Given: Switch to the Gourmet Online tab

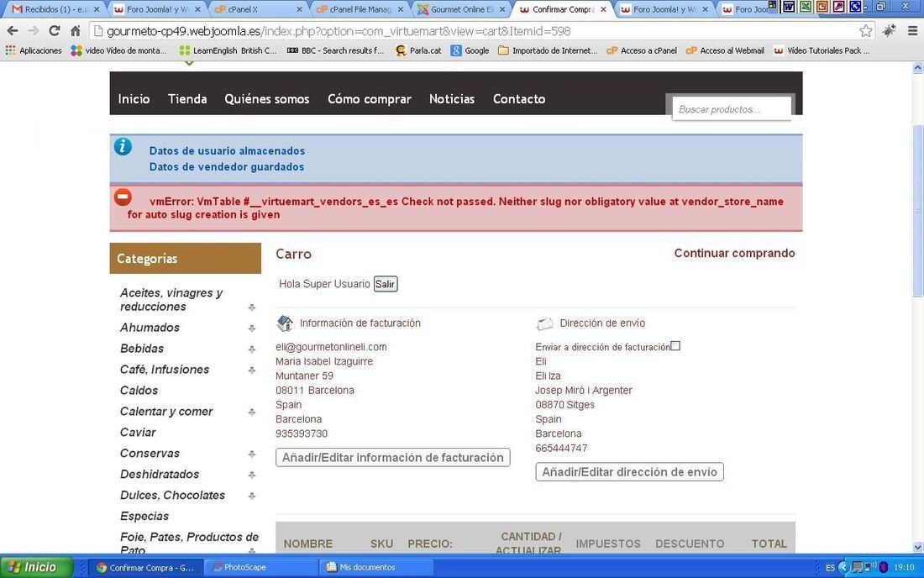Looking at the screenshot, I should click(461, 9).
